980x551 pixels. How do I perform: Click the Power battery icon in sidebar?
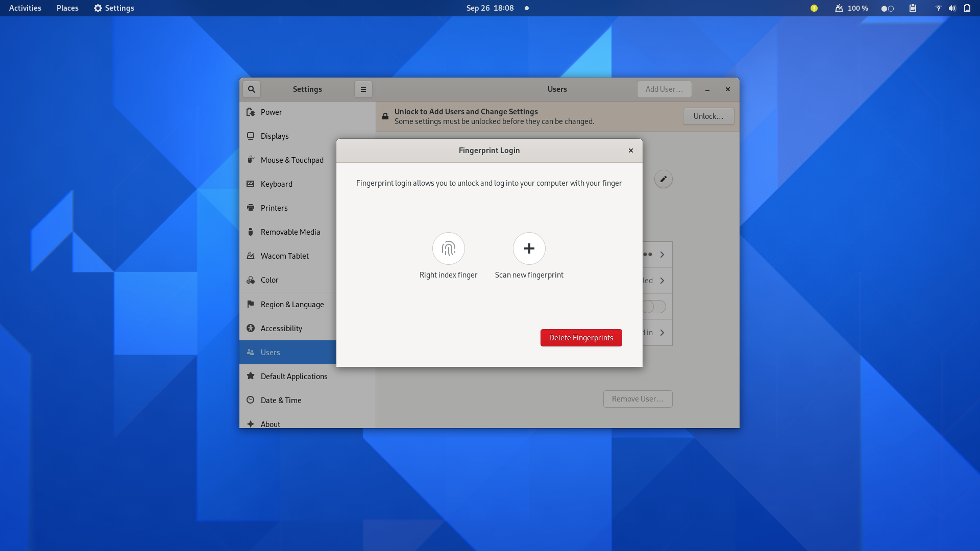tap(251, 112)
